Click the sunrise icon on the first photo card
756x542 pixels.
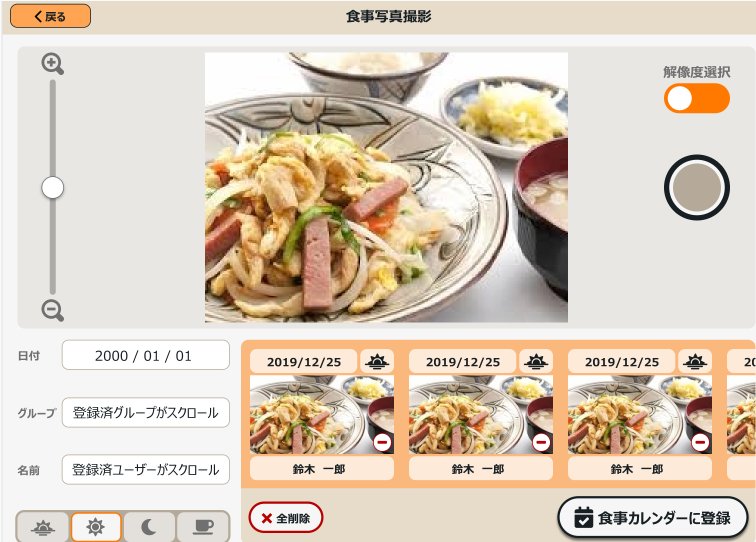(x=377, y=361)
